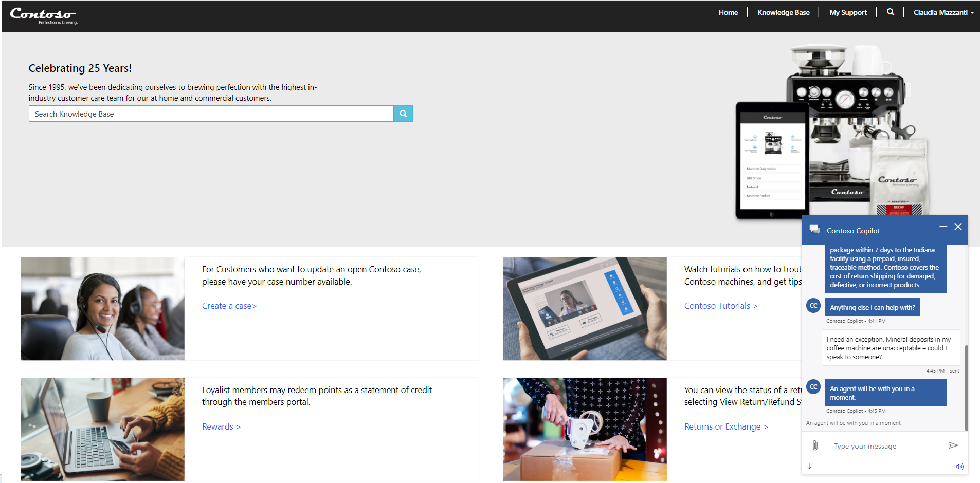Viewport: 980px width, 483px height.
Task: Open the Create a case link
Action: click(x=229, y=305)
